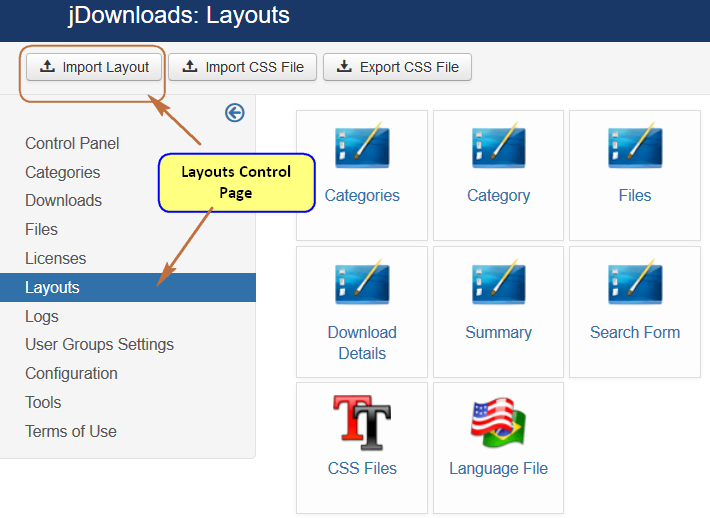The width and height of the screenshot is (710, 518).
Task: Open Tools from the sidebar
Action: (43, 403)
